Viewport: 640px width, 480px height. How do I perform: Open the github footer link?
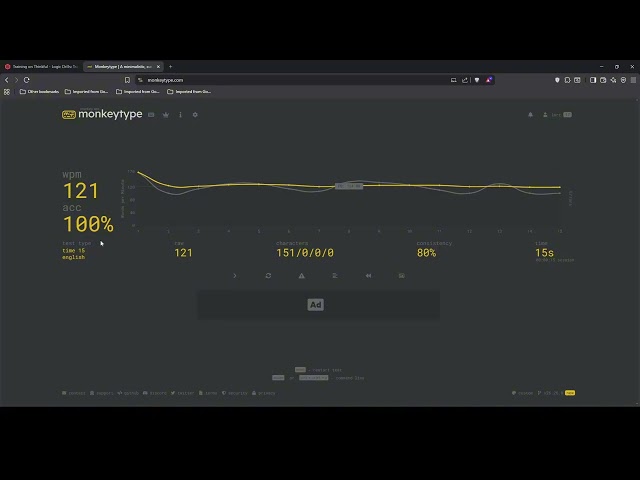pyautogui.click(x=128, y=393)
